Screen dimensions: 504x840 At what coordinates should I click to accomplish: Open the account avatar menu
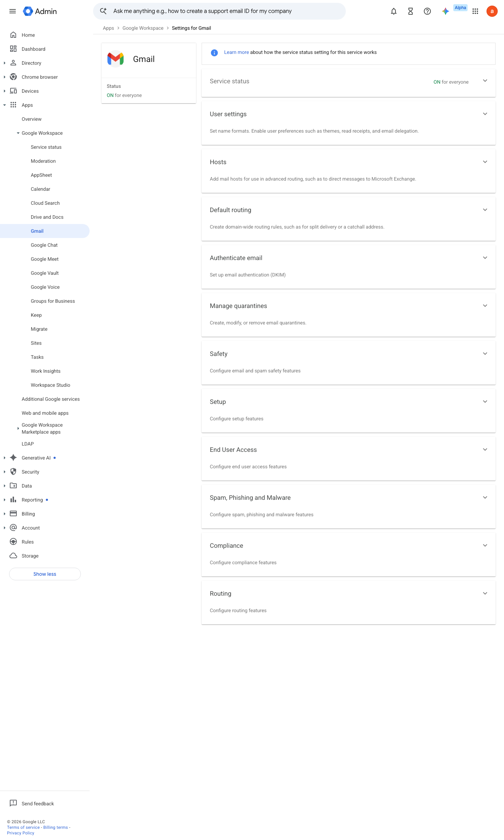(492, 11)
